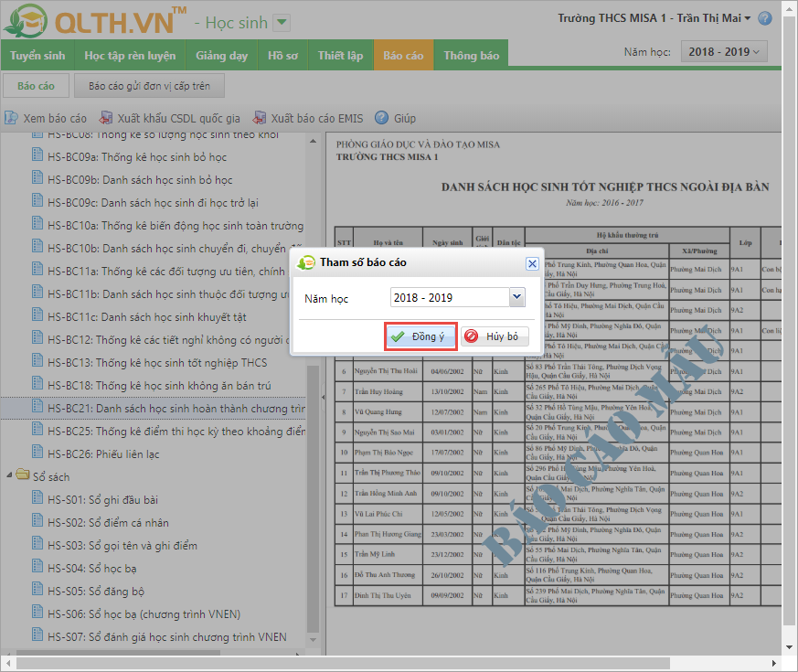Click student name Nguyễn Thị Thu Hoài
798x672 pixels.
386,371
